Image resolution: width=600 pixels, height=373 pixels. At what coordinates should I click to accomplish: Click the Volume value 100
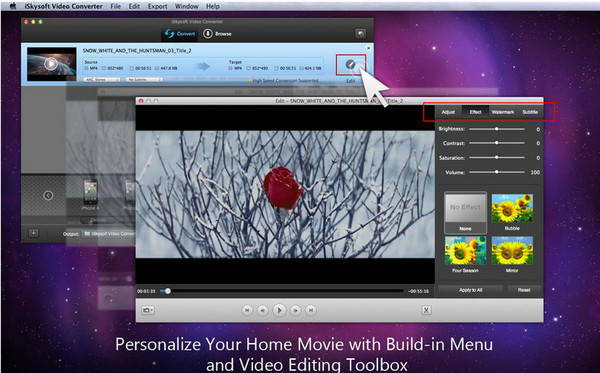[535, 173]
